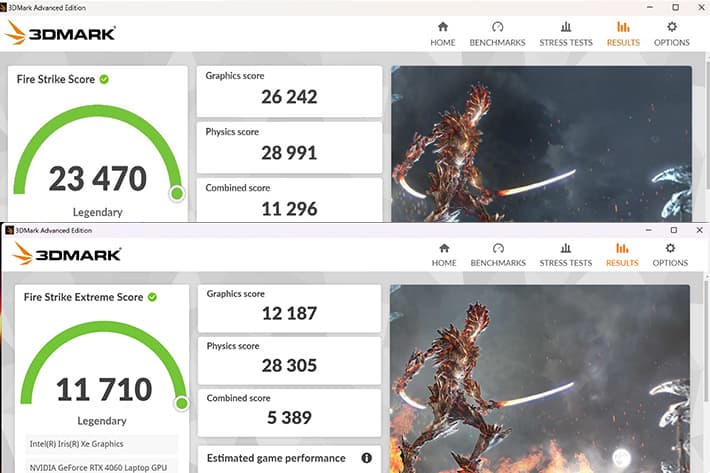Close the upper 3DMark window
Image resolution: width=710 pixels, height=473 pixels.
point(700,7)
